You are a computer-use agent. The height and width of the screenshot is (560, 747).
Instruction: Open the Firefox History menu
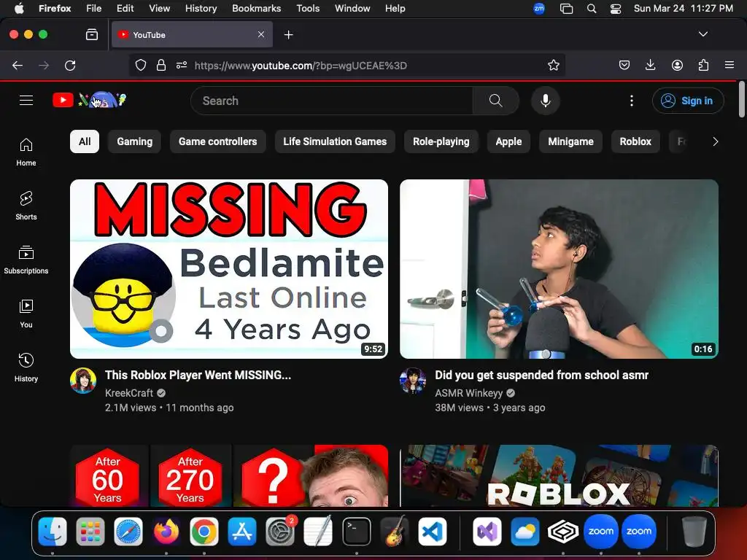pos(201,8)
